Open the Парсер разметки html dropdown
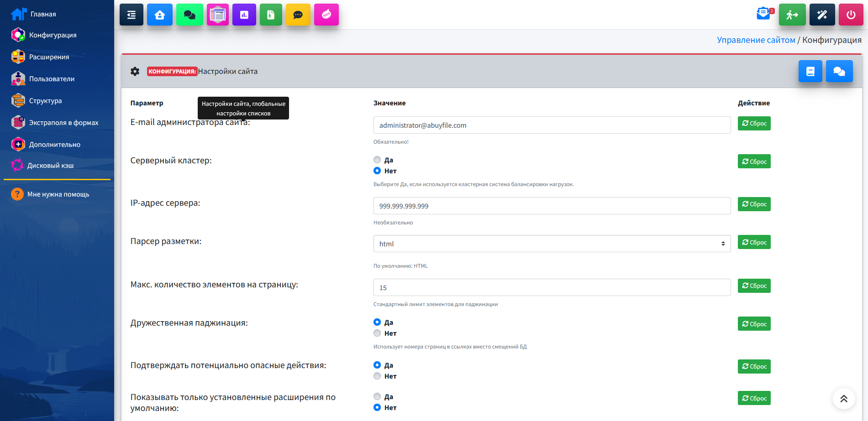The width and height of the screenshot is (868, 421). (x=552, y=244)
